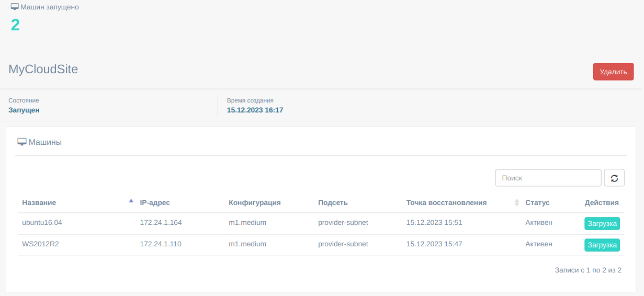Click Загрузка for ubuntu16.04

point(602,223)
